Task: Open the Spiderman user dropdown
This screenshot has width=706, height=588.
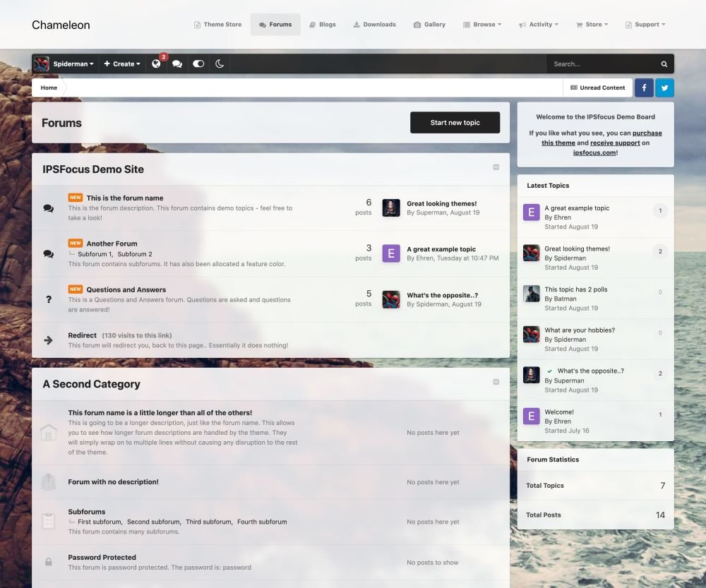Action: pyautogui.click(x=65, y=64)
